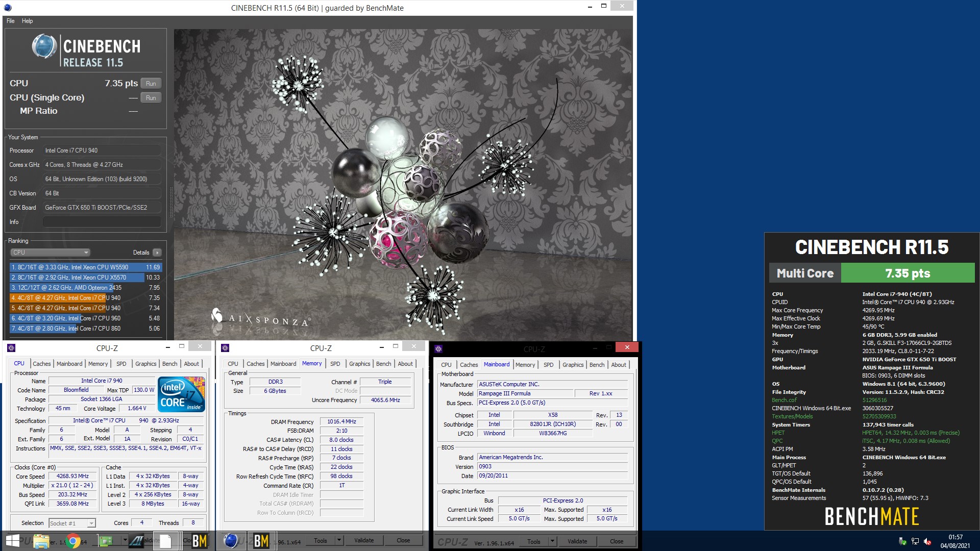Open File Explorer from the taskbar
Image resolution: width=980 pixels, height=551 pixels.
(x=41, y=541)
